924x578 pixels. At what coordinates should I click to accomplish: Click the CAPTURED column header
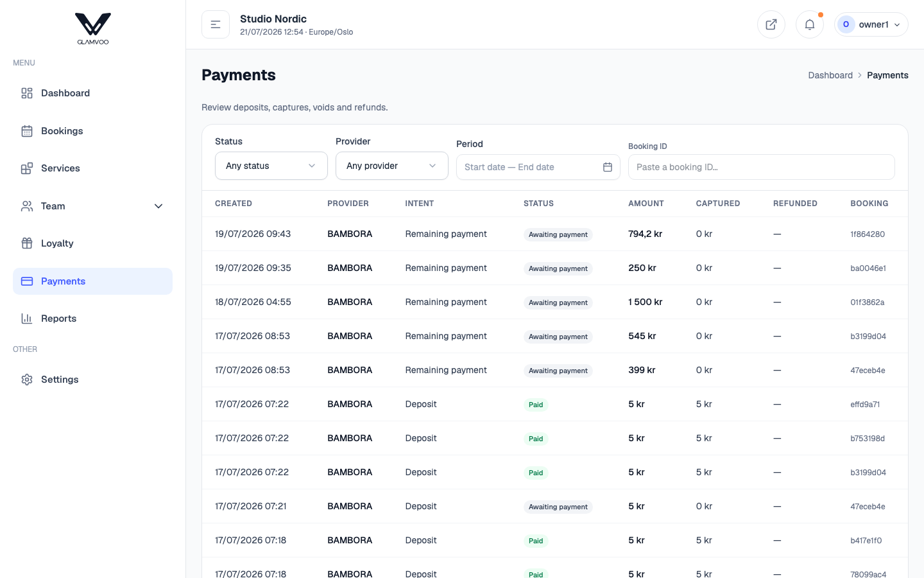[718, 204]
